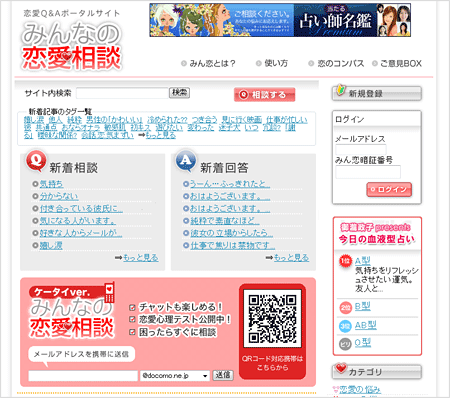Image resolution: width=450 pixels, height=398 pixels.
Task: Open 気持ち in 新着相談 list
Action: (x=51, y=184)
